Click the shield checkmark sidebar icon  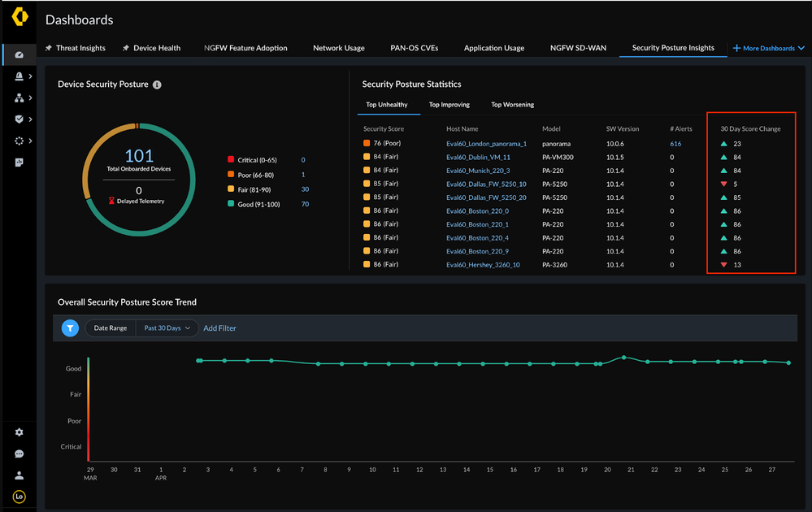[x=19, y=119]
